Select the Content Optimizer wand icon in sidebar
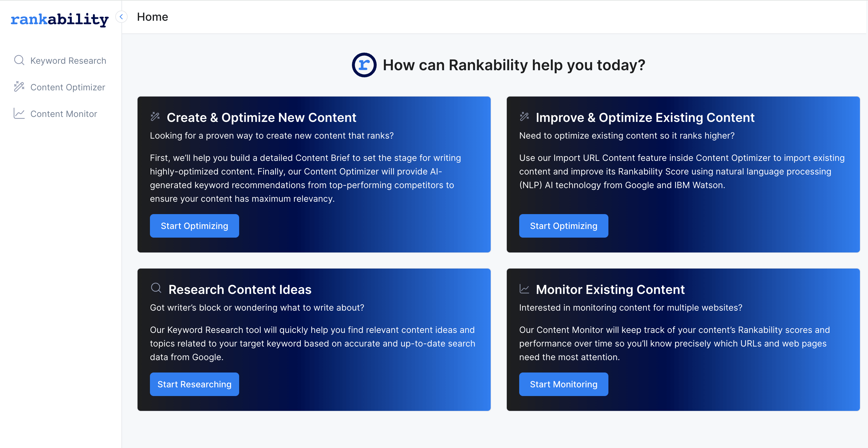The width and height of the screenshot is (868, 448). 19,87
